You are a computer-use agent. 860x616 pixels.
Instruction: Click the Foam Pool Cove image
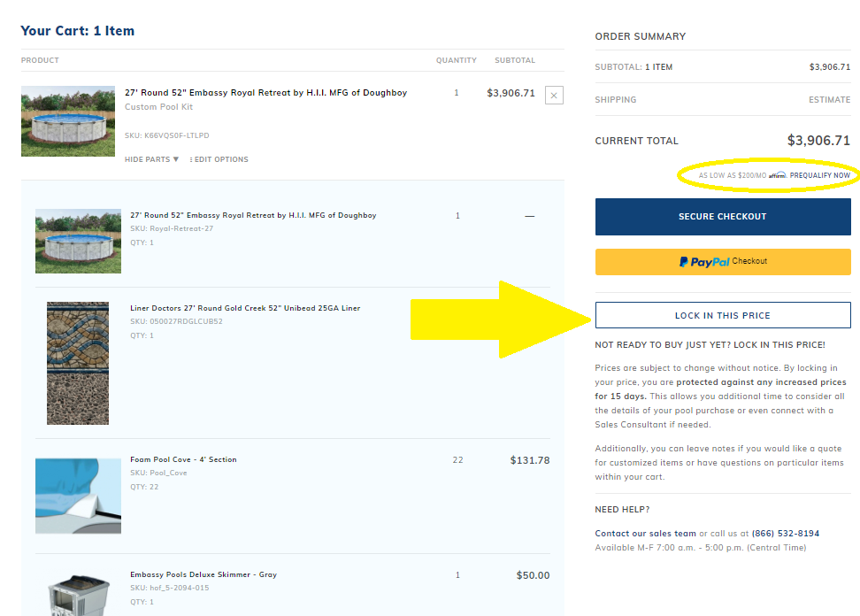click(78, 496)
